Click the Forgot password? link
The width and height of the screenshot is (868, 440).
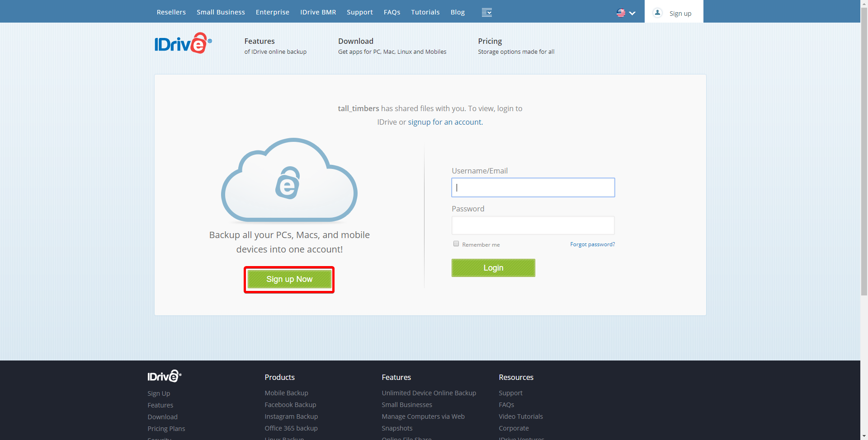(x=592, y=244)
